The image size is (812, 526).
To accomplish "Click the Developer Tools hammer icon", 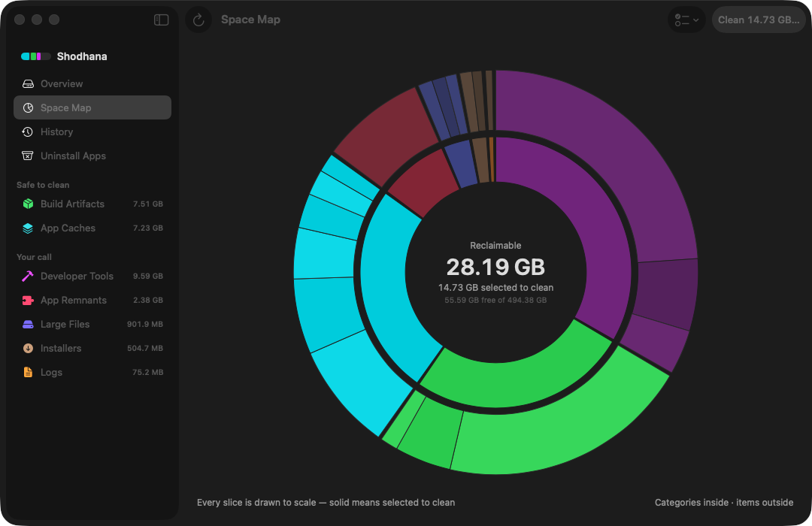I will click(x=28, y=276).
